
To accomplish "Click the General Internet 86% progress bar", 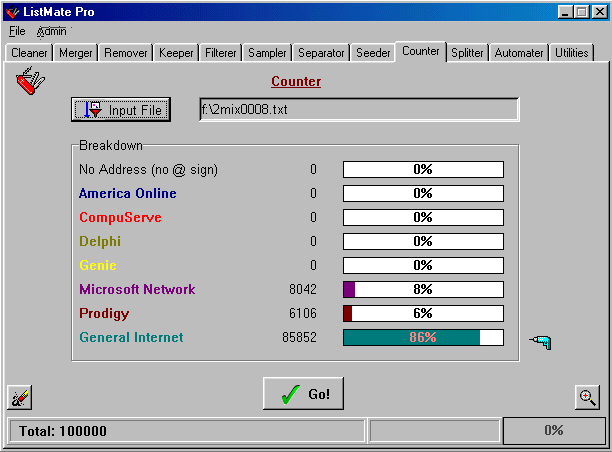I will (423, 337).
